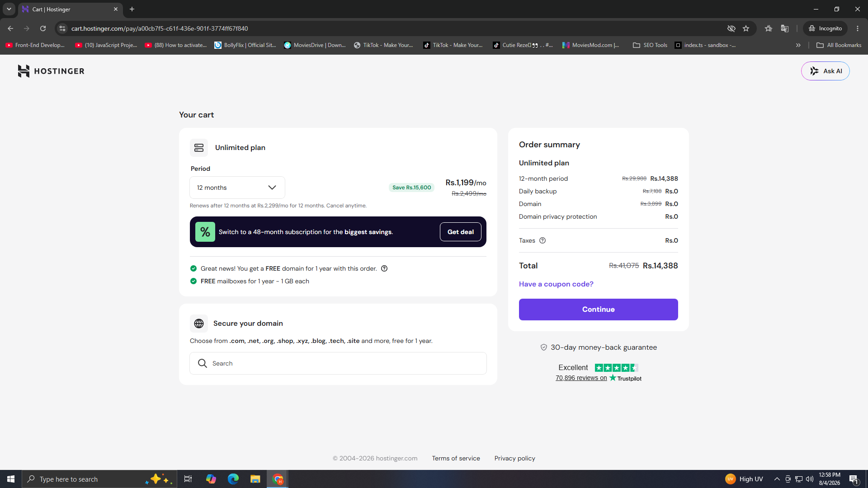Image resolution: width=868 pixels, height=488 pixels.
Task: Open the notification center icon
Action: click(854, 479)
